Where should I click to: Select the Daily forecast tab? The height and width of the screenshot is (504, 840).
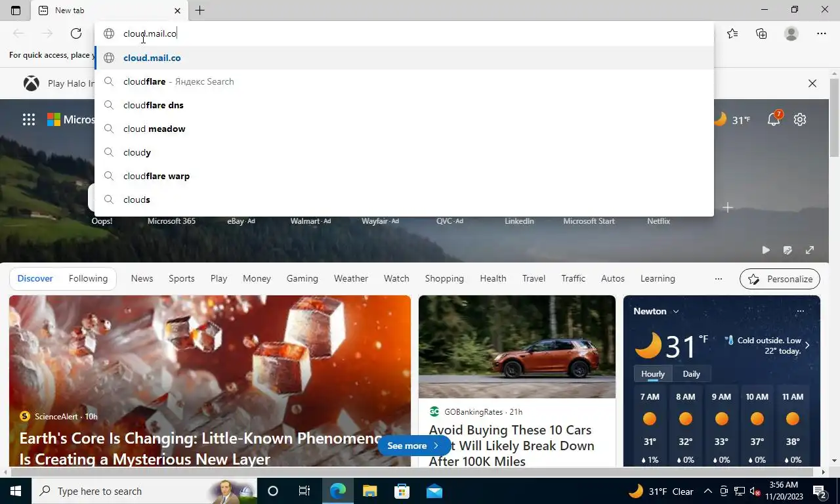[691, 373]
